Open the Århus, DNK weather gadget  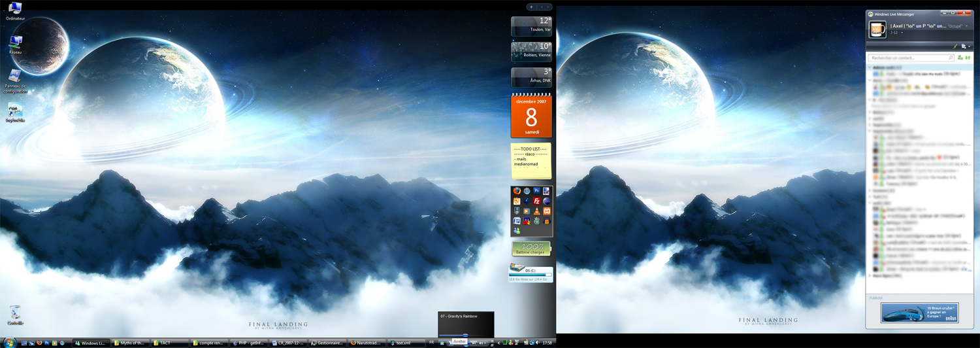(531, 77)
